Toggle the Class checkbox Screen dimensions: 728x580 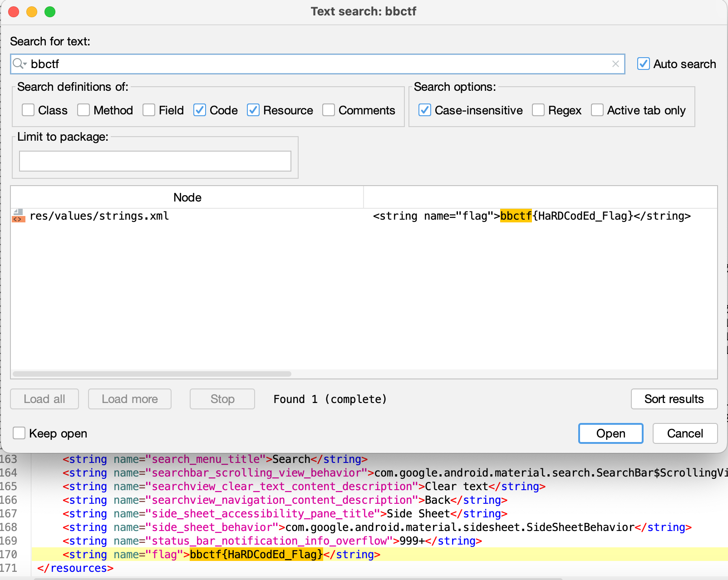pos(28,110)
